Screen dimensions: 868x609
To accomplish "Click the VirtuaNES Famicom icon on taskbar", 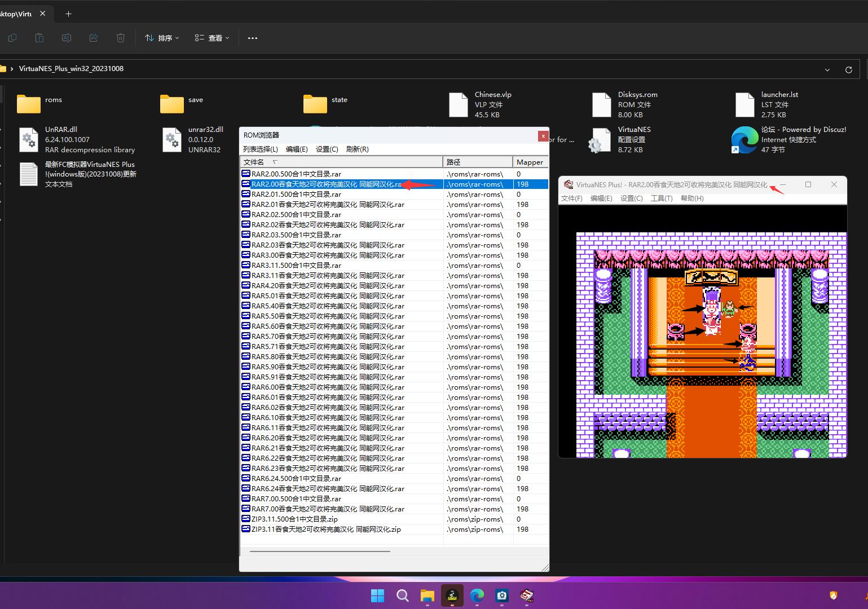I will 527,595.
